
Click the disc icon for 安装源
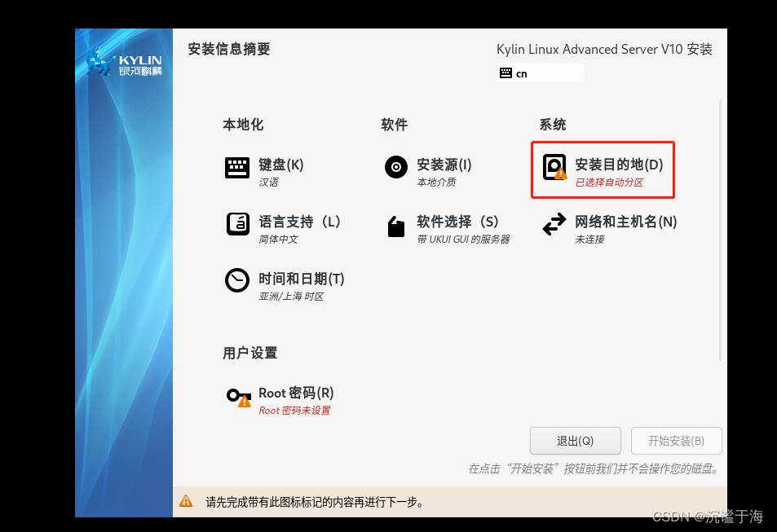click(396, 168)
